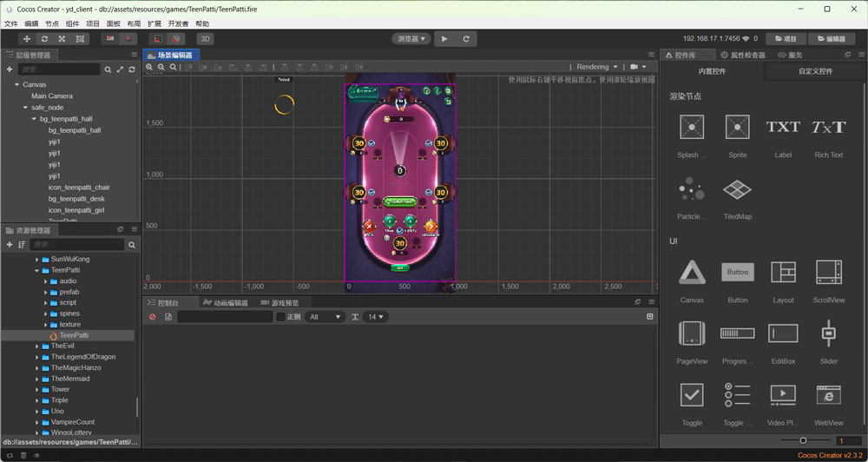Add the Toggle UI control
This screenshot has width=868, height=462.
point(692,395)
